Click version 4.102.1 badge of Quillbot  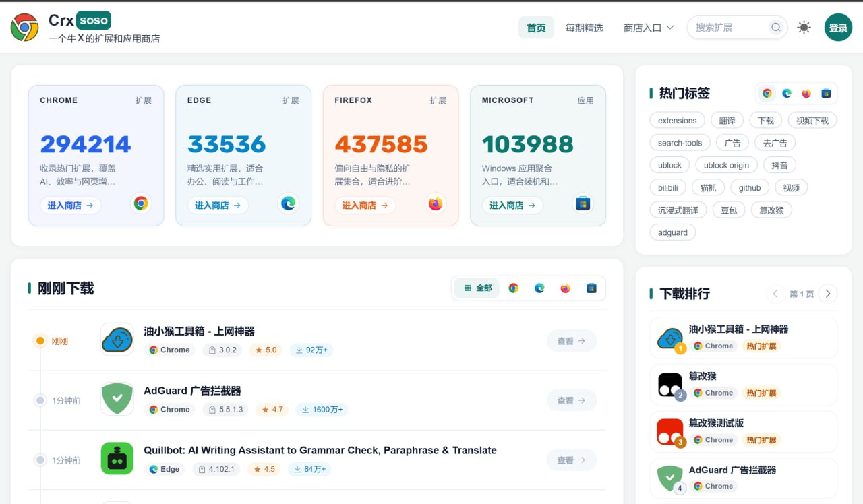(217, 470)
